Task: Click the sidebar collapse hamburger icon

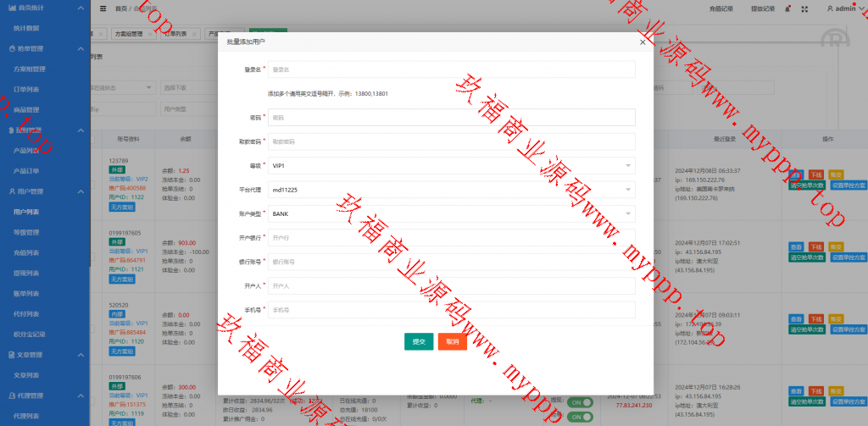Action: click(103, 8)
